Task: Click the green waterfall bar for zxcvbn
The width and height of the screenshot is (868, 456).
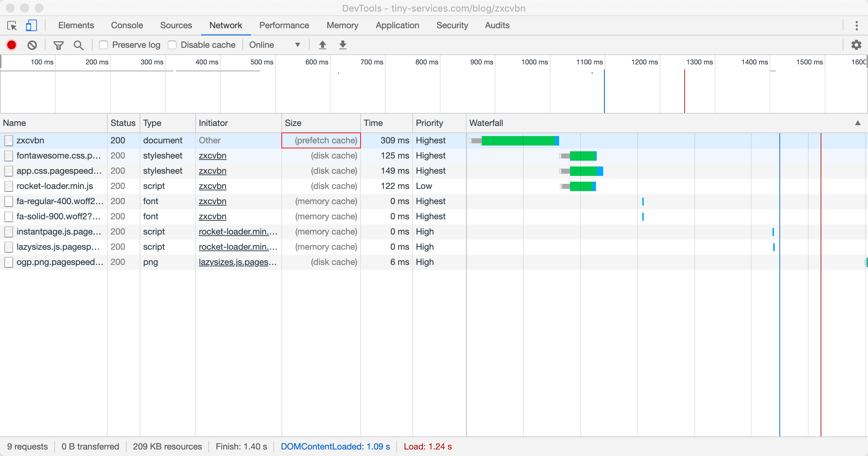Action: [518, 141]
